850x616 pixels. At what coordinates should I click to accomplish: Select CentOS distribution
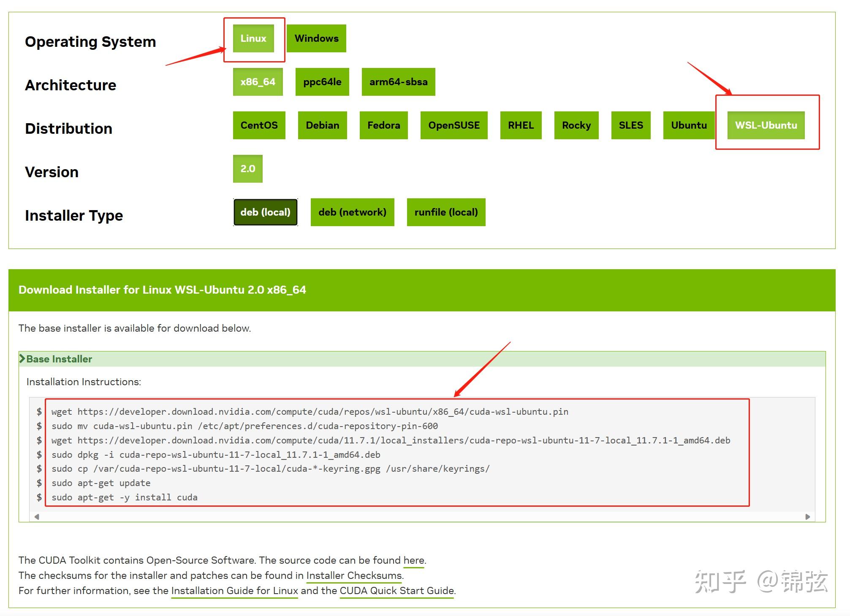click(x=259, y=125)
